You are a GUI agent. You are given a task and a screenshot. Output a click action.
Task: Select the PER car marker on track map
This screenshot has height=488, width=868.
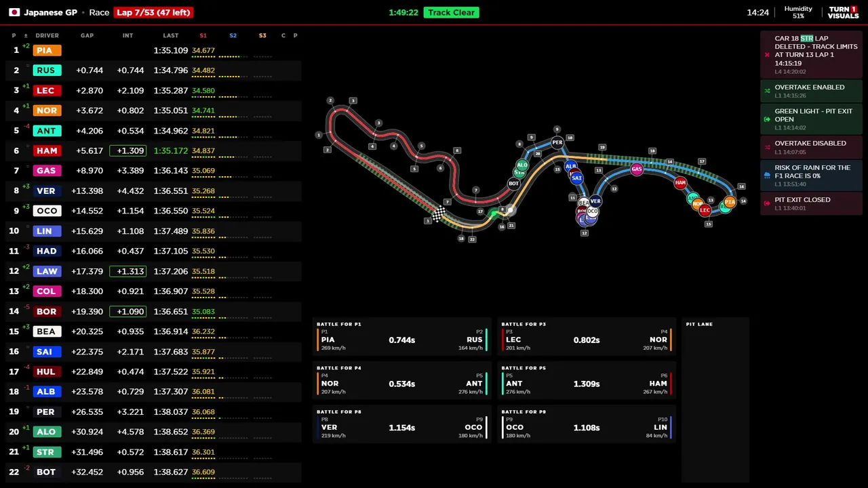pyautogui.click(x=557, y=142)
